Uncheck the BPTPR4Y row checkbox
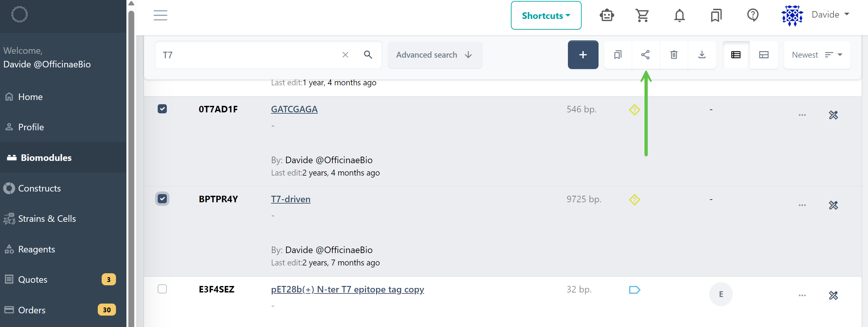This screenshot has width=868, height=327. [x=162, y=199]
